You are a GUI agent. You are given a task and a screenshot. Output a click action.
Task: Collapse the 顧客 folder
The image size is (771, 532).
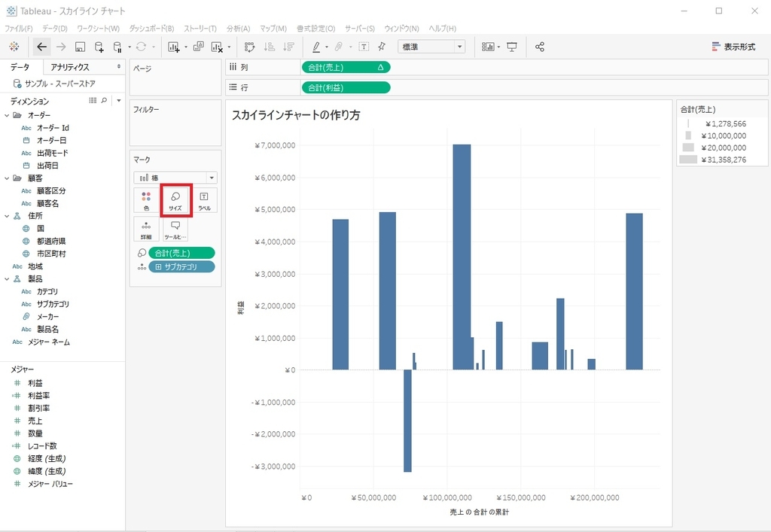coord(7,178)
